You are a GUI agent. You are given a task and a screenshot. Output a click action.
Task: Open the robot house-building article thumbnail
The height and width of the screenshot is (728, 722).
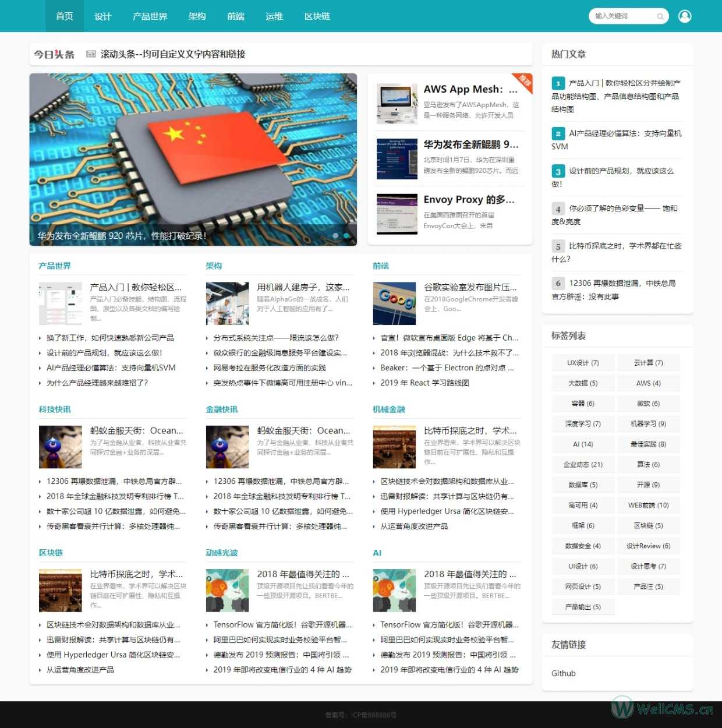[228, 303]
